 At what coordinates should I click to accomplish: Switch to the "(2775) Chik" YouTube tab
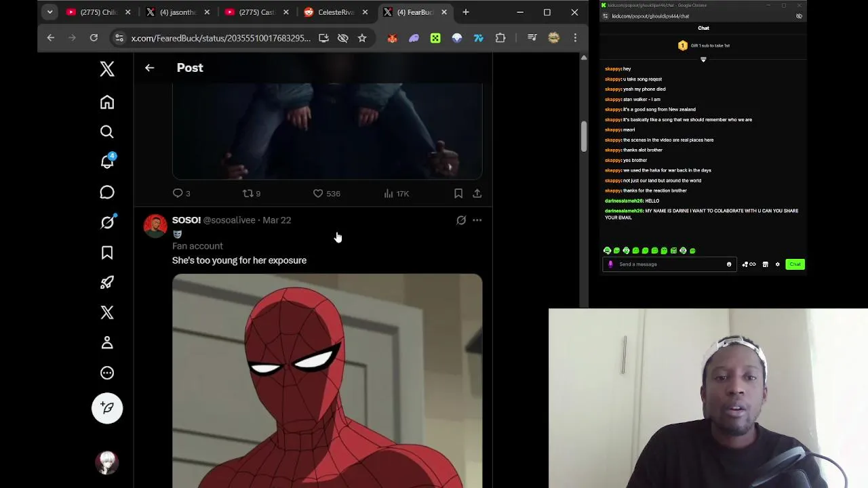click(99, 12)
